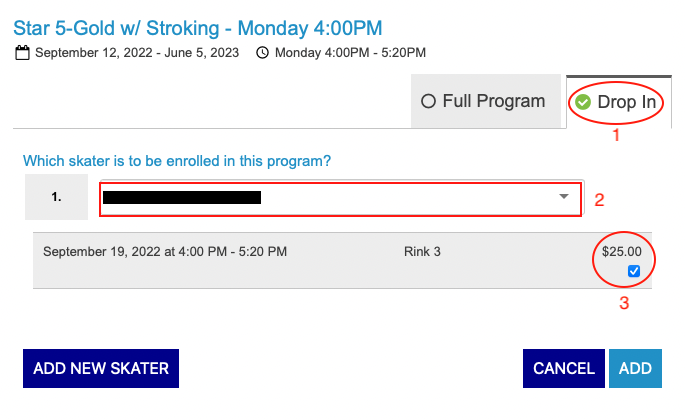Click the clock icon next to Monday time
The image size is (685, 420).
coord(262,53)
